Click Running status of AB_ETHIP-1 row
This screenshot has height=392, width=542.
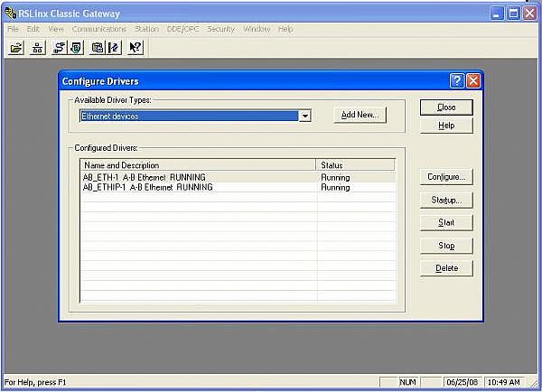coord(335,187)
